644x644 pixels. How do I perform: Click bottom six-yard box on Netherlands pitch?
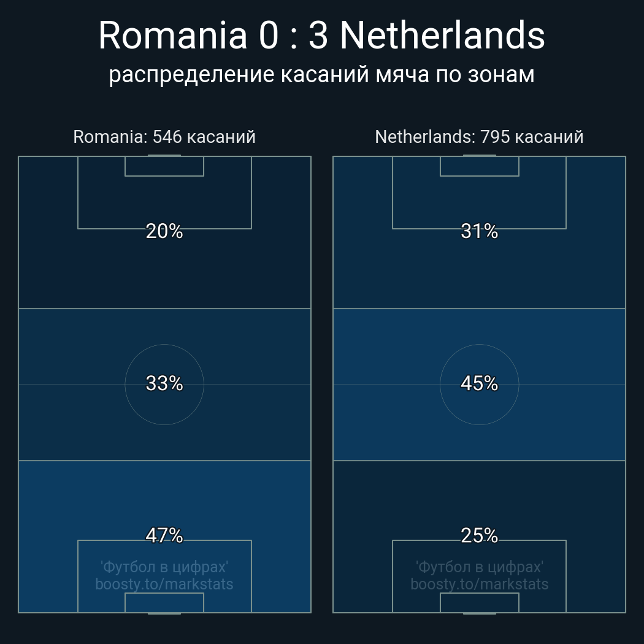point(479,603)
